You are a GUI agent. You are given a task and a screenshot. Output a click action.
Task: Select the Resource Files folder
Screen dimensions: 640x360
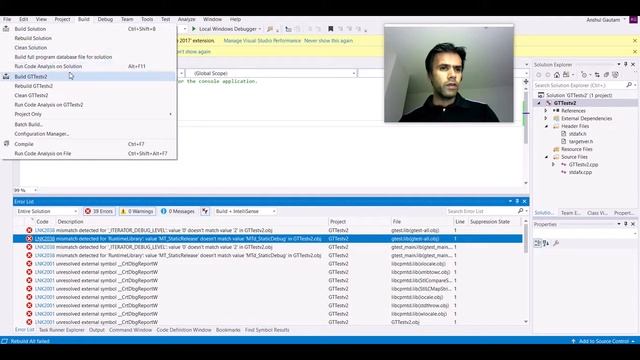tap(576, 149)
